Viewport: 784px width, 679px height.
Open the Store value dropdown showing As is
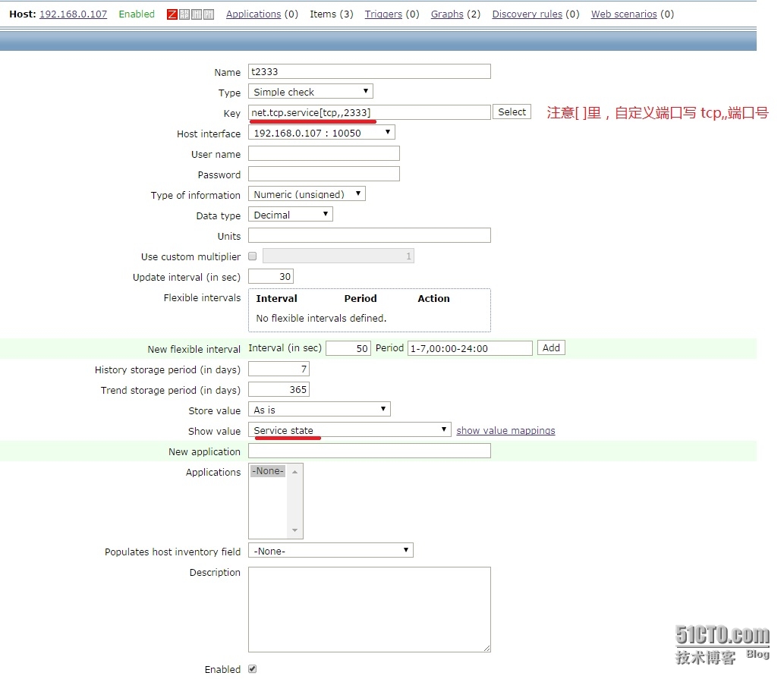pos(320,409)
